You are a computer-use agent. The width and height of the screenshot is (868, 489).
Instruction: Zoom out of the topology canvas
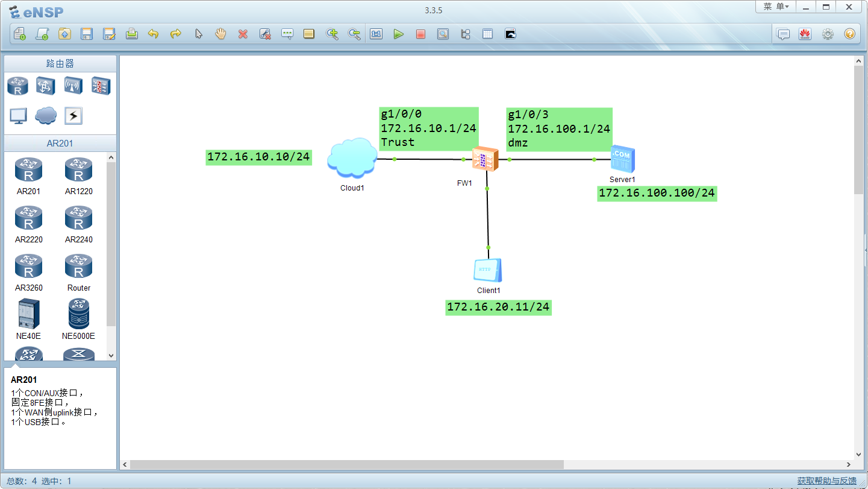354,34
